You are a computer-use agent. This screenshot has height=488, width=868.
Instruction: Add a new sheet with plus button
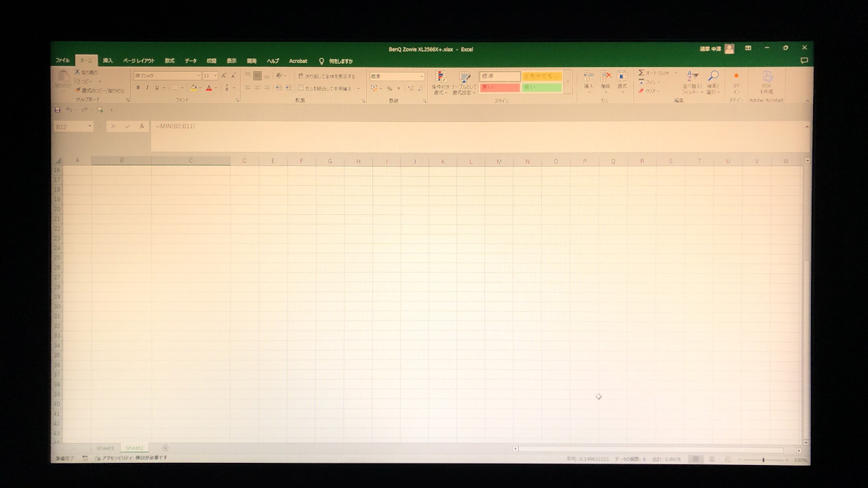pyautogui.click(x=165, y=448)
